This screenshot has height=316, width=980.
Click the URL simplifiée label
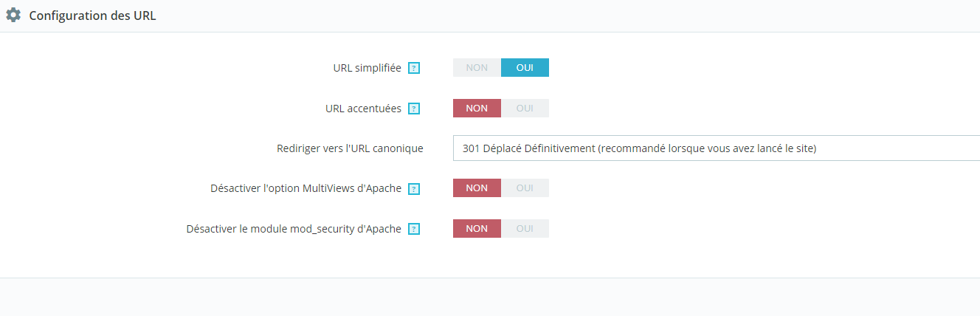[x=367, y=68]
